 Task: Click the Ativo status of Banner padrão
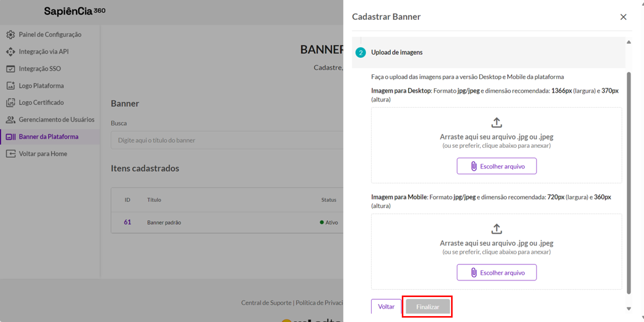tap(329, 222)
